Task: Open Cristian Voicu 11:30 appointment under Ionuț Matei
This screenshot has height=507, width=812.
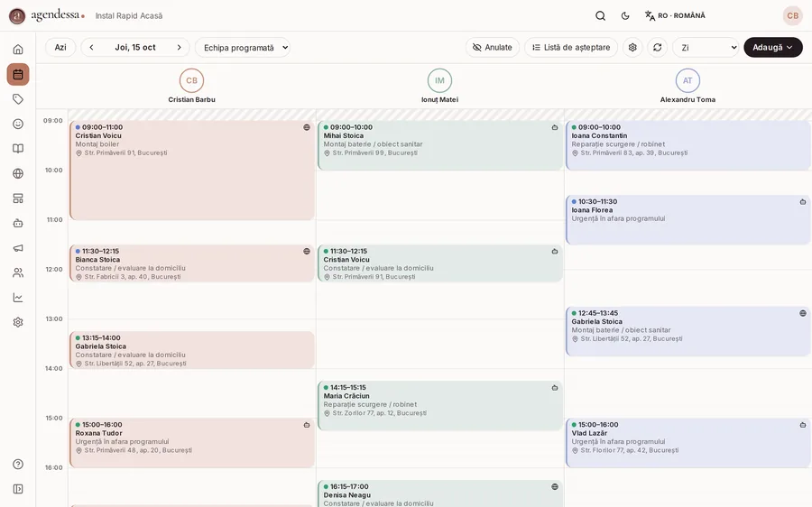Action: coord(440,263)
